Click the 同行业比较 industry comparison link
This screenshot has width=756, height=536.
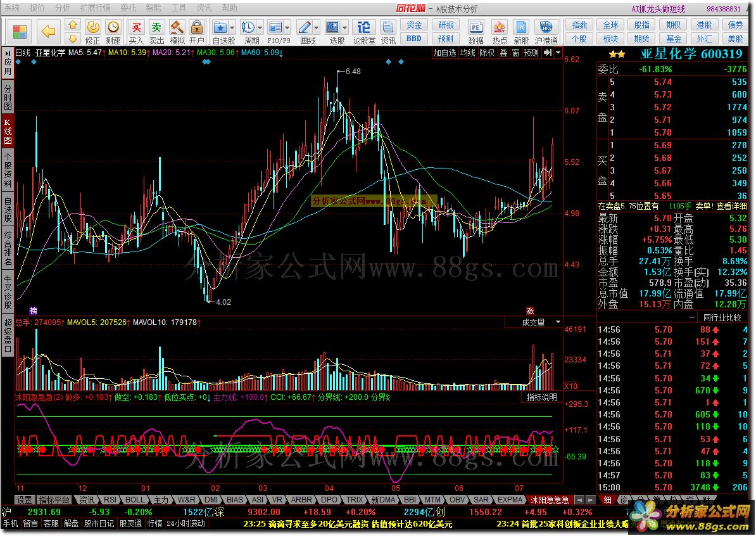[722, 317]
